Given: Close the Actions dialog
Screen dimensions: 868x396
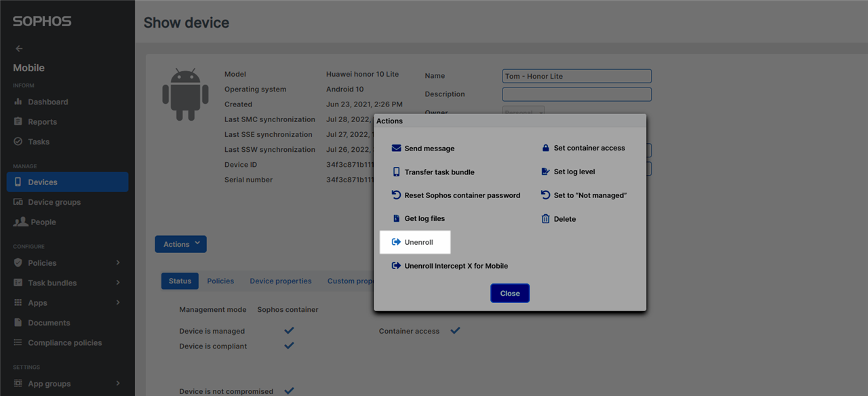Looking at the screenshot, I should click(x=510, y=294).
